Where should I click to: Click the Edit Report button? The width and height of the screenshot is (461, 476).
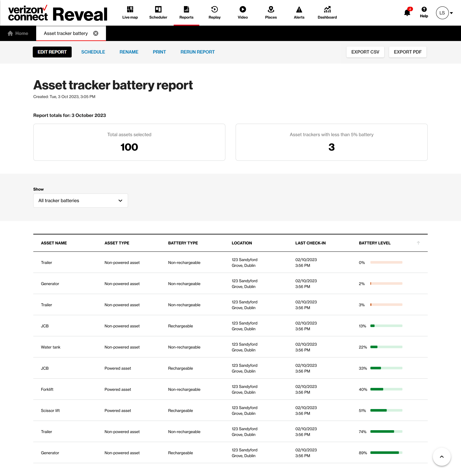[52, 52]
